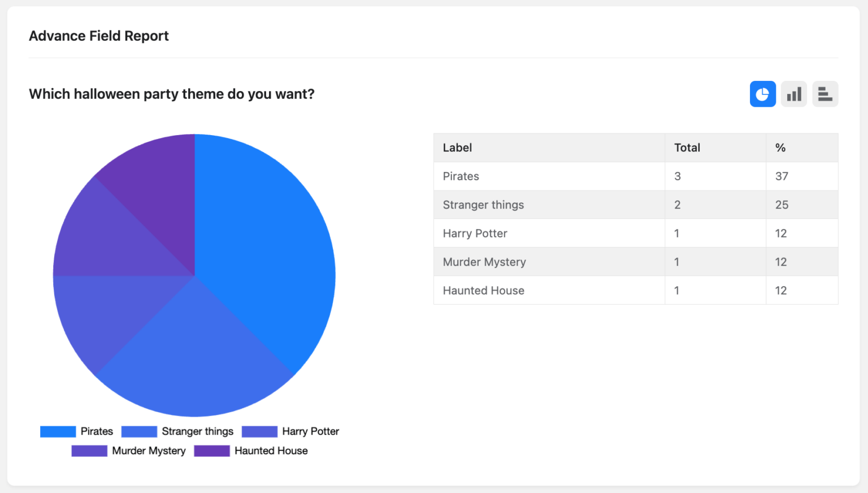Select the column chart visualization icon
Viewport: 868px width, 493px height.
pos(794,94)
